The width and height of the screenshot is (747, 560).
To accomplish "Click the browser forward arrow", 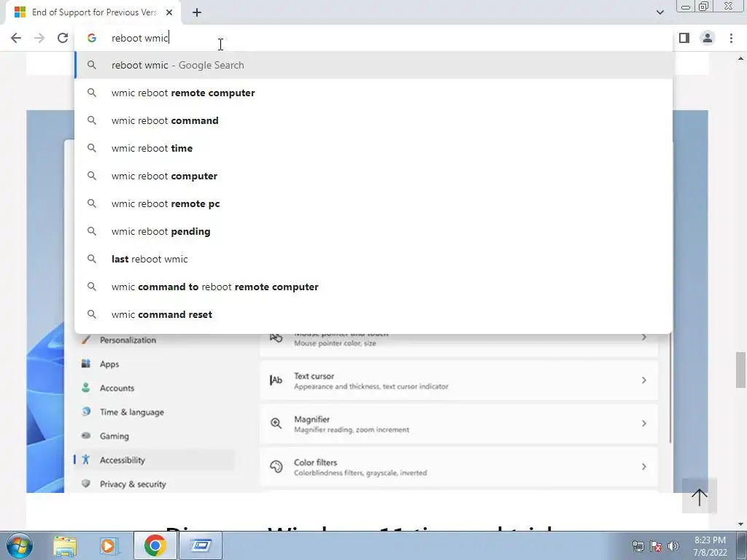I will pos(39,38).
